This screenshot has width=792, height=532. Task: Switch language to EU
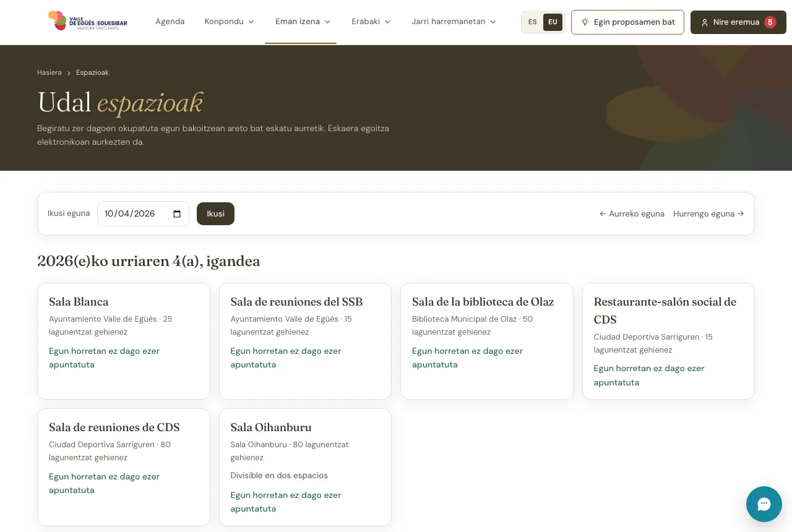(553, 22)
